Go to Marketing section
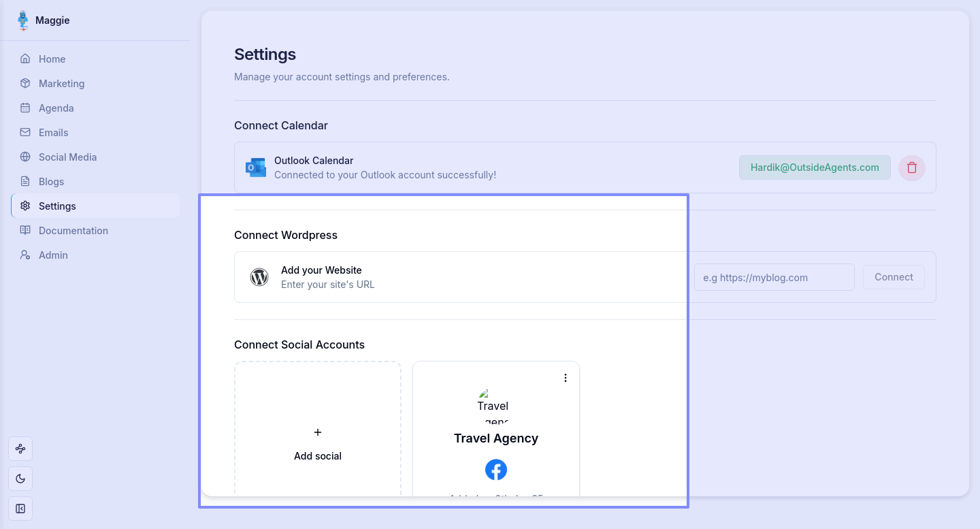The width and height of the screenshot is (980, 529). [61, 84]
